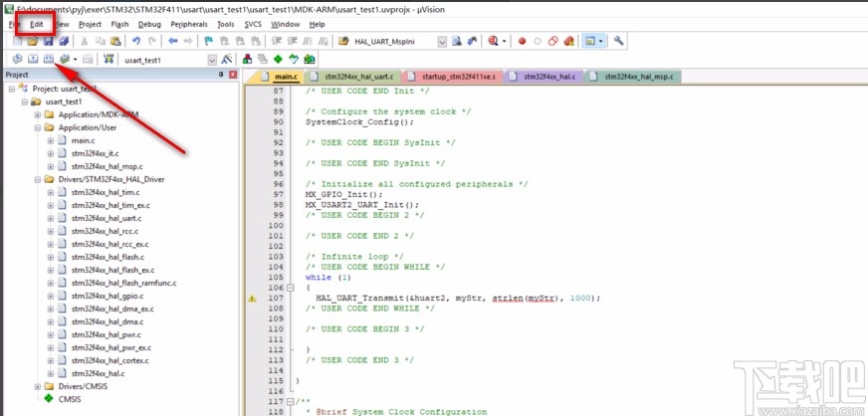The width and height of the screenshot is (868, 416).
Task: Navigate backwards using the blue left arrow
Action: (x=173, y=41)
